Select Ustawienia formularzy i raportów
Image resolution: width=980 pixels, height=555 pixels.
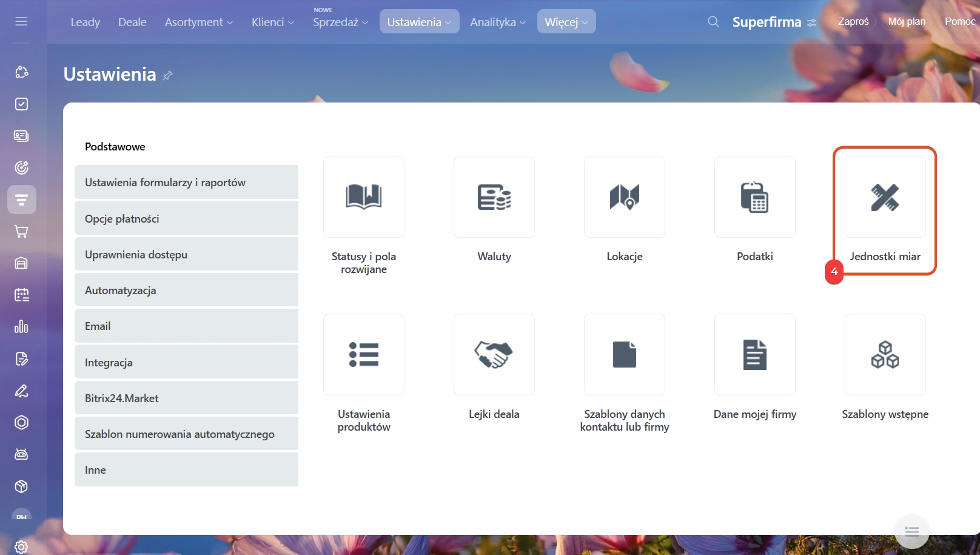186,183
